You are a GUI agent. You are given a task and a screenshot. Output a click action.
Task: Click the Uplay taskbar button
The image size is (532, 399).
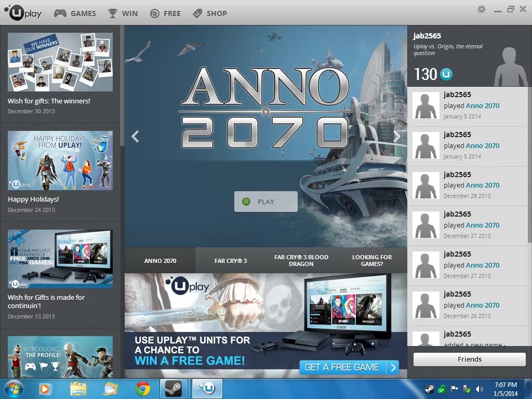207,389
